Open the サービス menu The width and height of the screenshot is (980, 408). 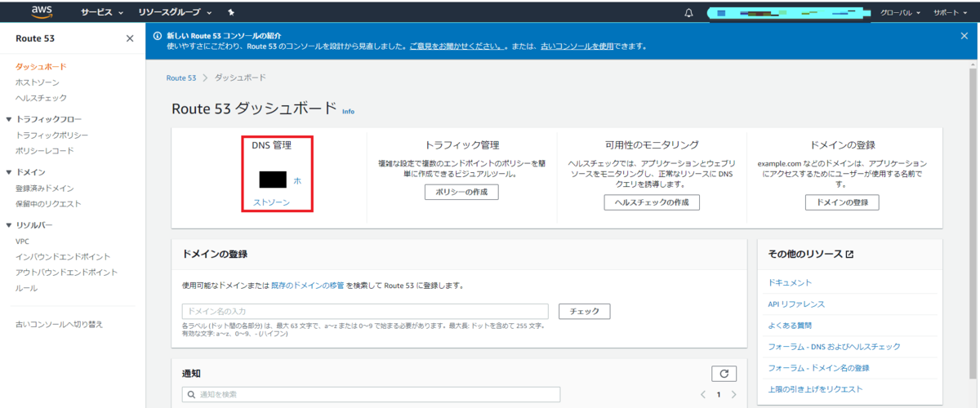[102, 13]
